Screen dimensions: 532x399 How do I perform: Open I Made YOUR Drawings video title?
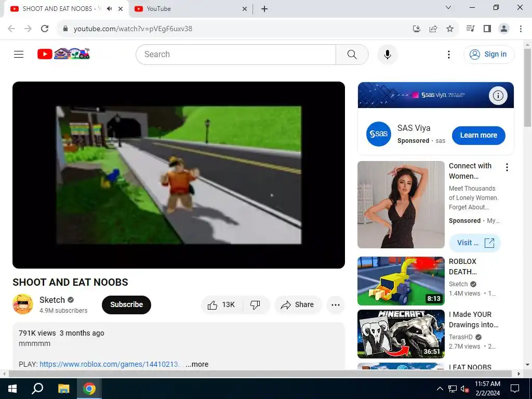tap(474, 320)
